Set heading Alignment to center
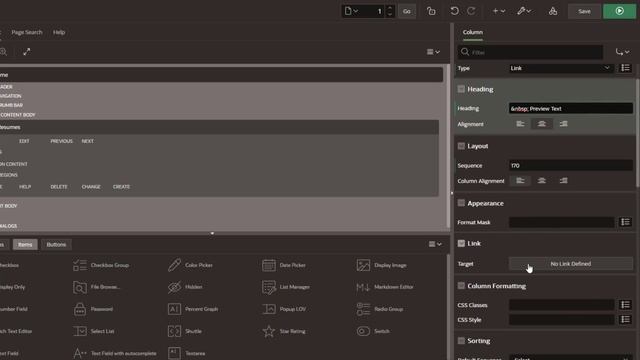 click(542, 124)
